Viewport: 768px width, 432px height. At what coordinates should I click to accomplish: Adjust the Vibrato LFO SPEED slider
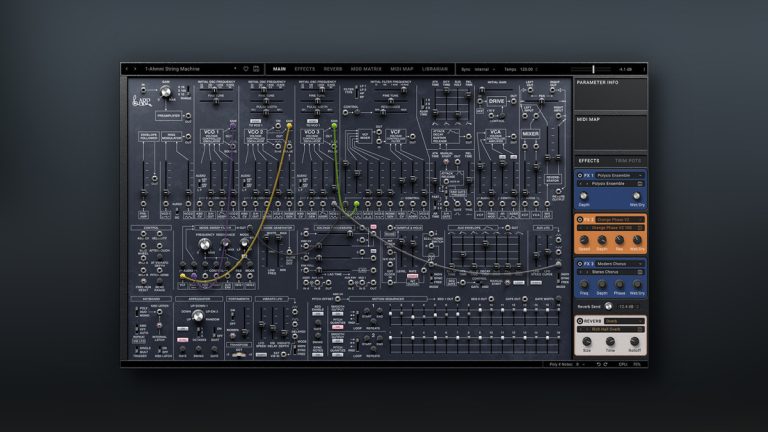[x=262, y=324]
